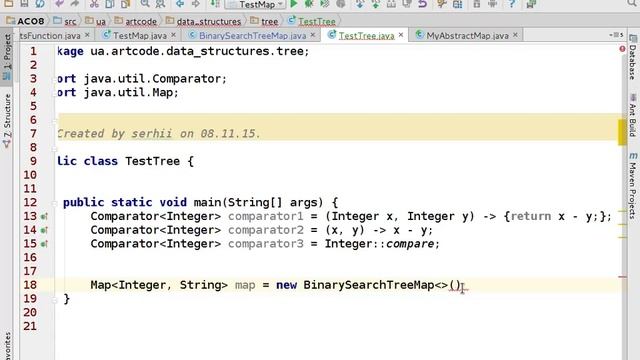The width and height of the screenshot is (640, 360).
Task: Click the VCS revert purple arrow icon
Action: (x=422, y=4)
